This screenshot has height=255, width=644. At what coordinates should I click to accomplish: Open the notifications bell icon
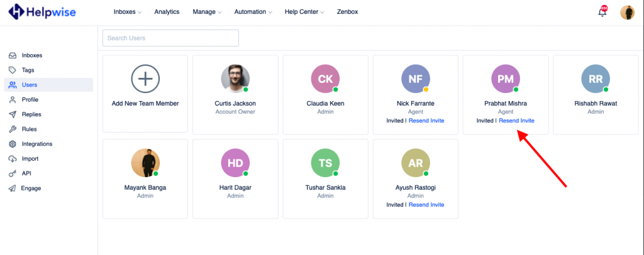[x=602, y=12]
